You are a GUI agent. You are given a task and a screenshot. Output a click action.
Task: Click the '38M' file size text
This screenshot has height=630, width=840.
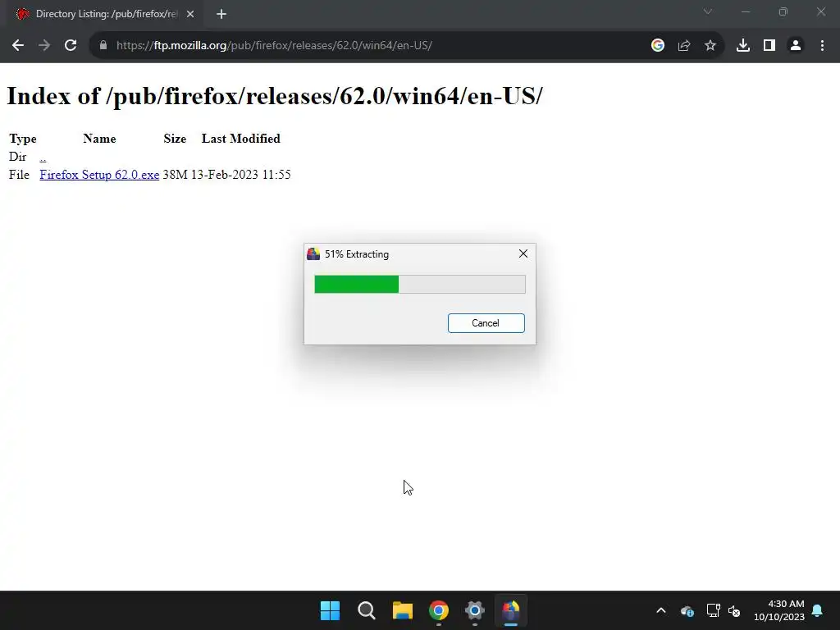tap(176, 175)
